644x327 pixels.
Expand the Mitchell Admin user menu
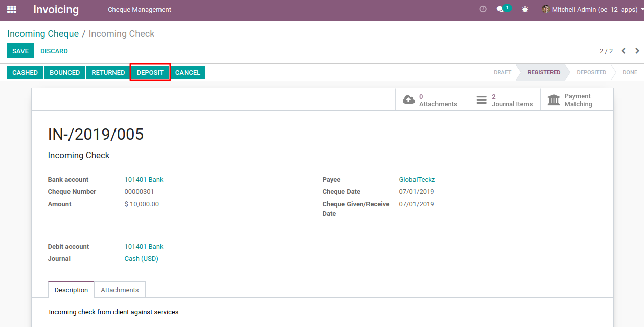click(x=592, y=9)
